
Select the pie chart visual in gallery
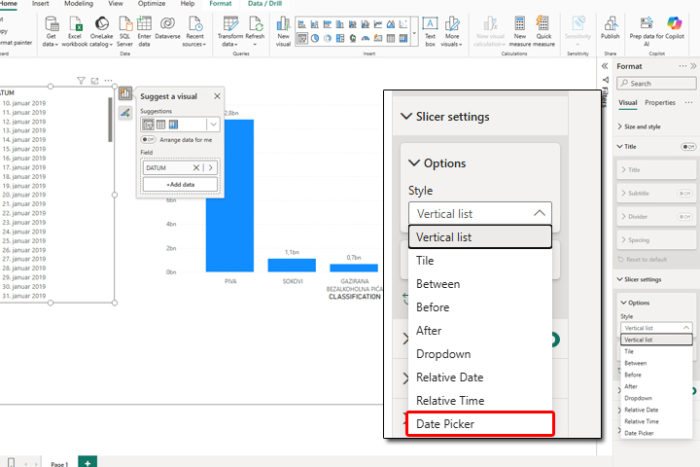click(315, 38)
